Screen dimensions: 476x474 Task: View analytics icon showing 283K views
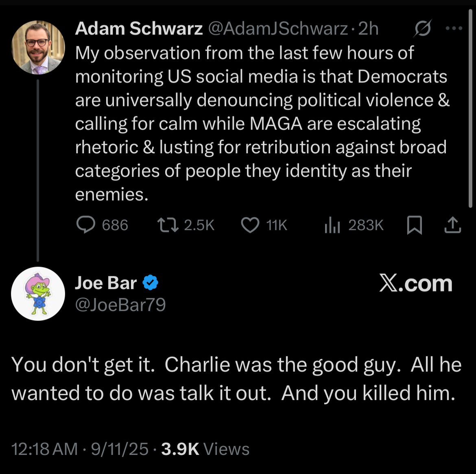click(x=332, y=225)
